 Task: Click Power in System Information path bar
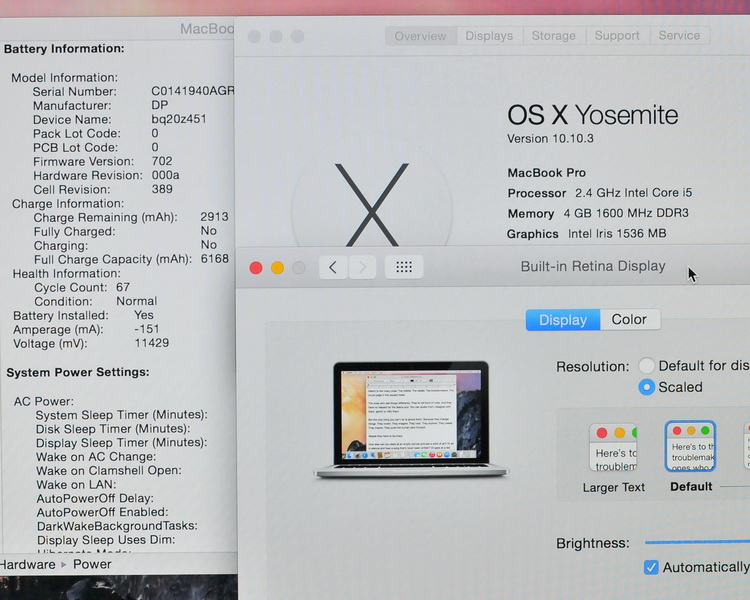92,565
